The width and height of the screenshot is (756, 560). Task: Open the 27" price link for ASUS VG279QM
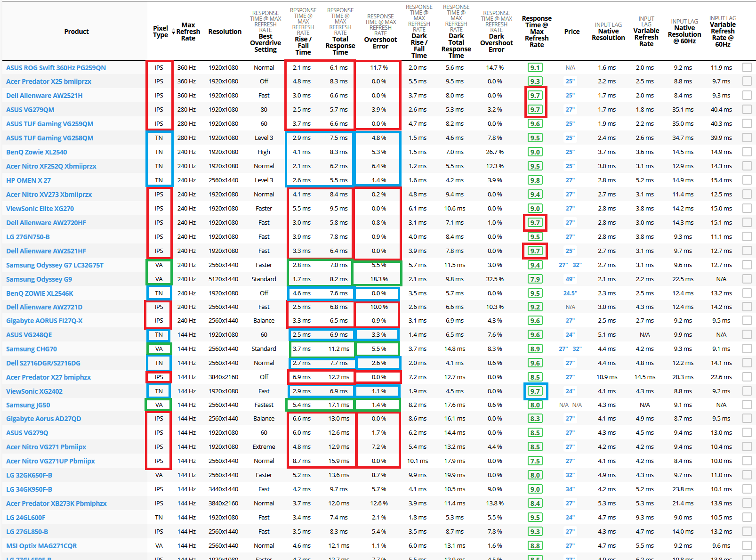coord(570,109)
